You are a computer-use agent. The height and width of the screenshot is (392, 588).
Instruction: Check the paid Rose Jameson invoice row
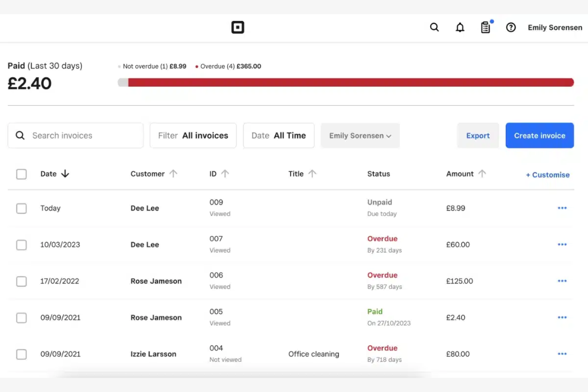click(x=21, y=318)
